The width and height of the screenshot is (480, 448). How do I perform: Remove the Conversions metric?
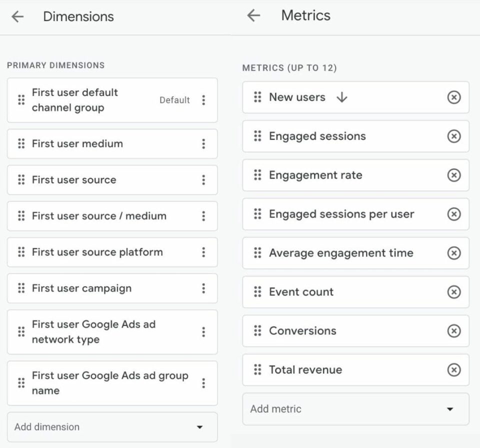coord(454,330)
